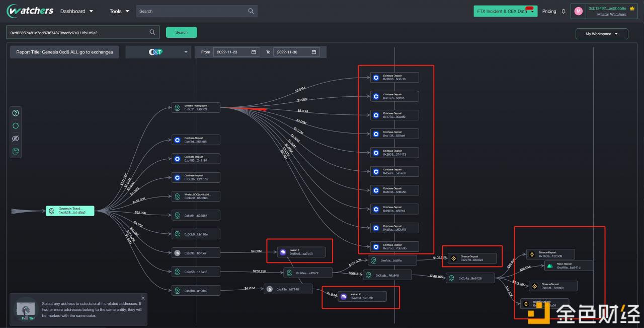The height and width of the screenshot is (328, 644).
Task: Select the 0x56b0...bb110e address node
Action: pos(196,234)
